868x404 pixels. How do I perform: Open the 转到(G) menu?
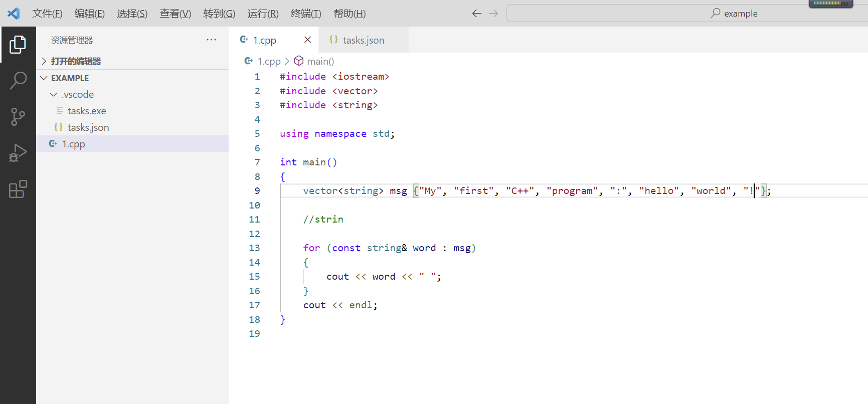coord(219,14)
